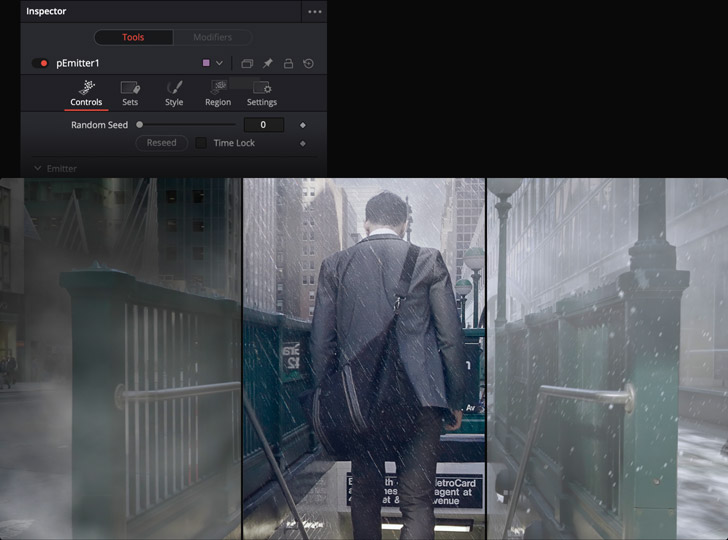Select the Controls page
Screen dimensions: 728x540
coord(86,93)
